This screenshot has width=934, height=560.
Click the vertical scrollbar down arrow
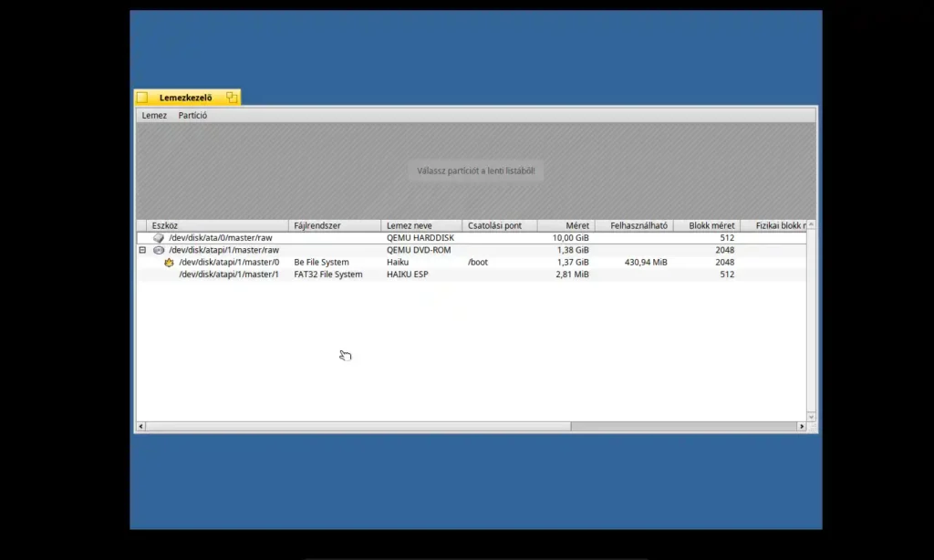(x=811, y=417)
